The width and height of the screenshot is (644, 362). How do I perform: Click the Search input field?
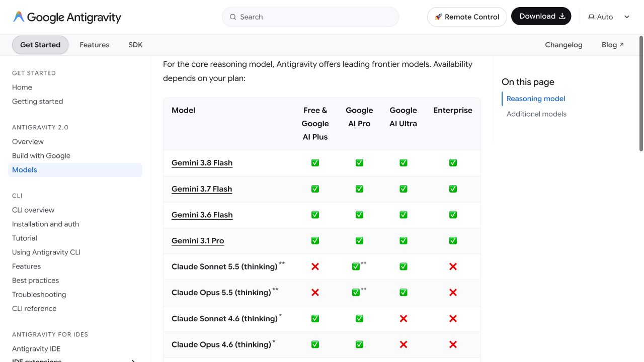click(310, 17)
